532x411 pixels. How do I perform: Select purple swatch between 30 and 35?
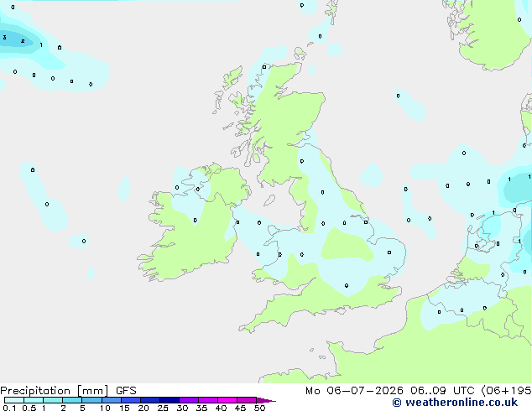tap(189, 400)
